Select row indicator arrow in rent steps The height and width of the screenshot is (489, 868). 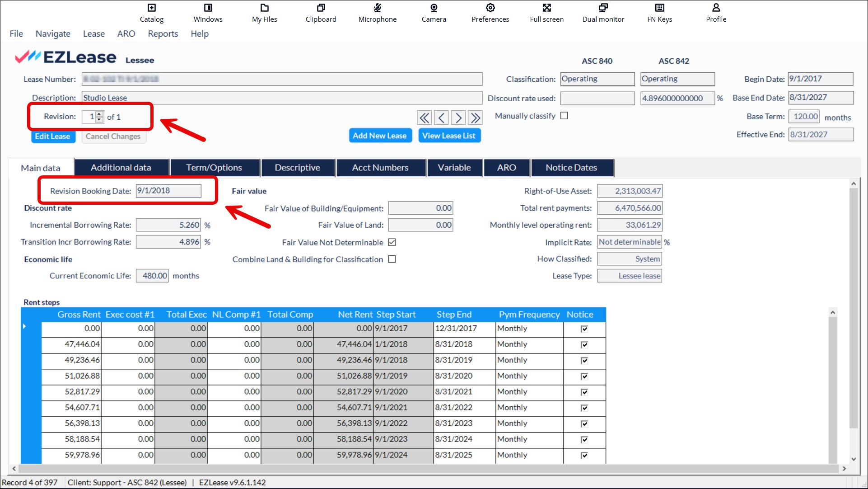[x=24, y=327]
